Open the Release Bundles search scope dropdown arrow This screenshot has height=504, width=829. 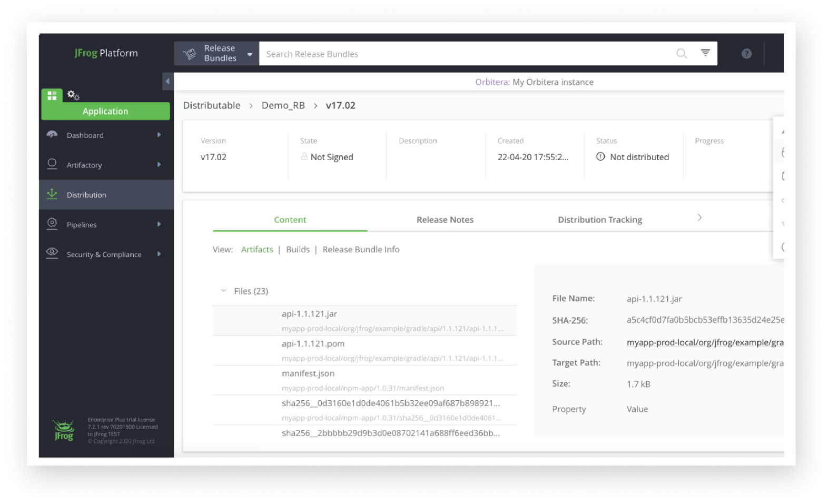(x=250, y=54)
